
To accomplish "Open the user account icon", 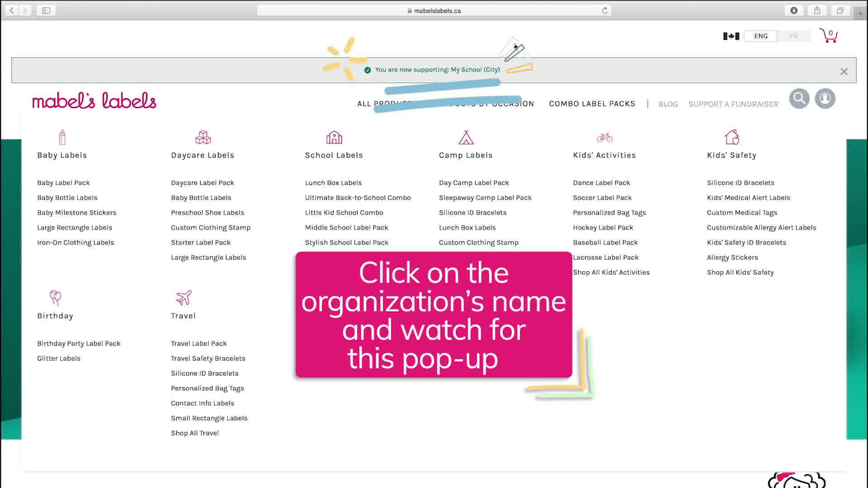I will [x=825, y=99].
